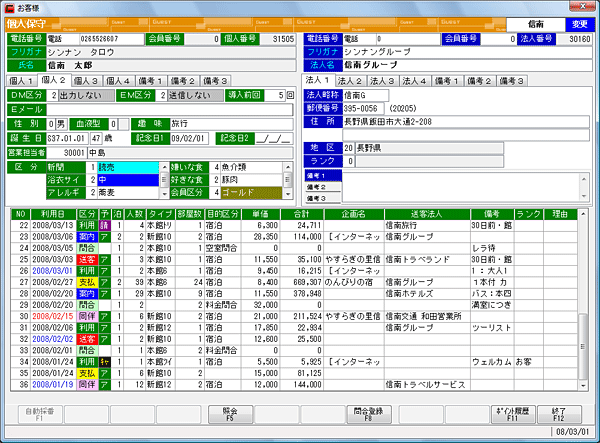600x443 pixels.
Task: Click up arrow of 嫌いな食 list scrollbar
Action: 288,167
